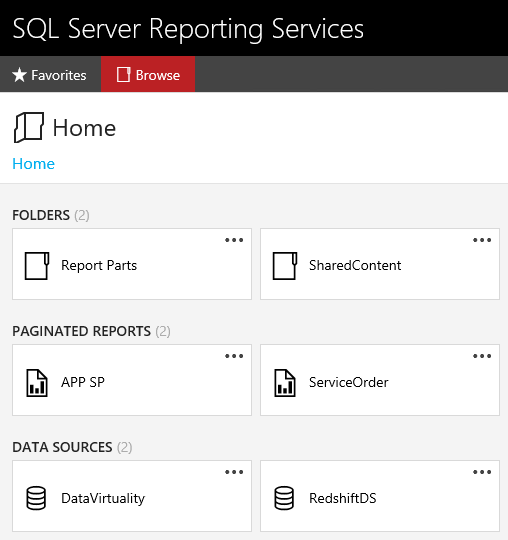Click the large Home folder icon
This screenshot has width=508, height=540.
point(29,127)
